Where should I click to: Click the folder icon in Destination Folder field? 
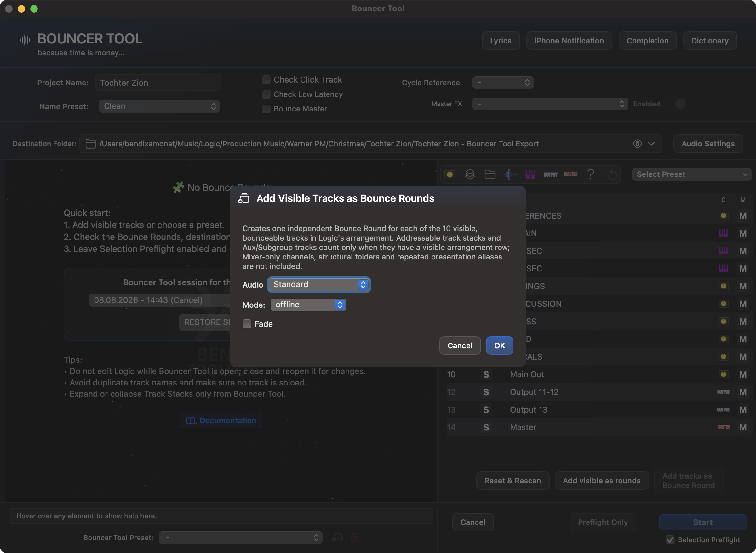90,144
